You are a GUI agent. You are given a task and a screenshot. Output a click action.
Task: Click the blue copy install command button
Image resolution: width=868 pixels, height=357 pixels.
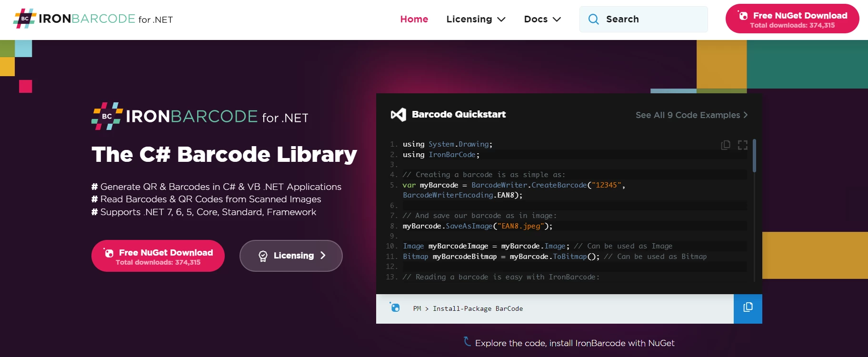coord(748,308)
